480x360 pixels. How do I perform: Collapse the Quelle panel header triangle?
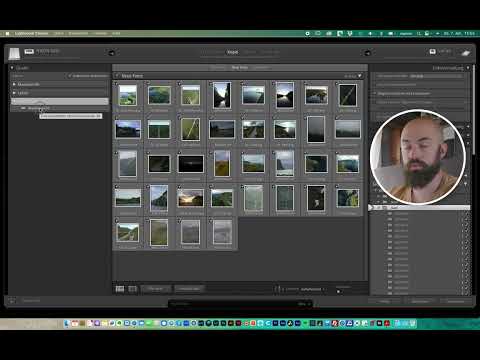pyautogui.click(x=12, y=68)
